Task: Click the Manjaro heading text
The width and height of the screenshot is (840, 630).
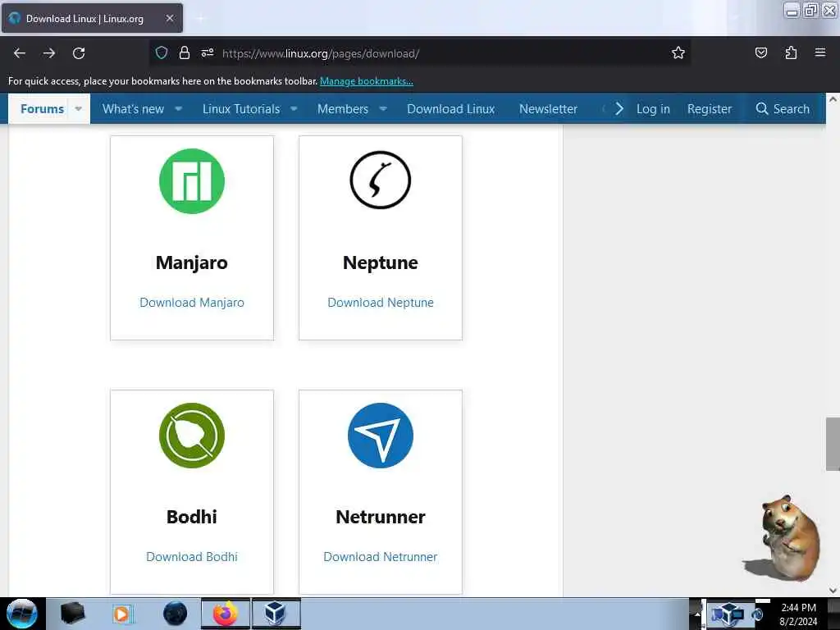Action: pos(192,263)
